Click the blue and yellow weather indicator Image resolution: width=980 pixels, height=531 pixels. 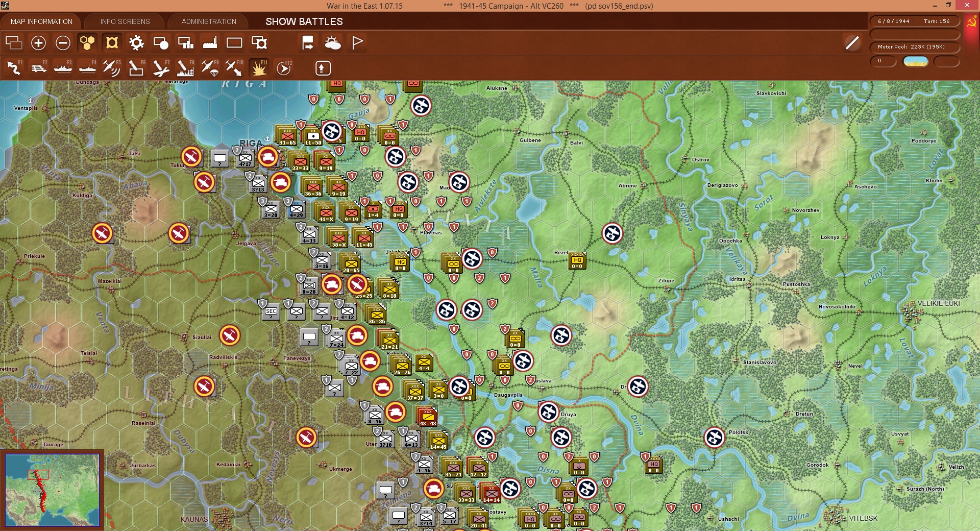[916, 62]
